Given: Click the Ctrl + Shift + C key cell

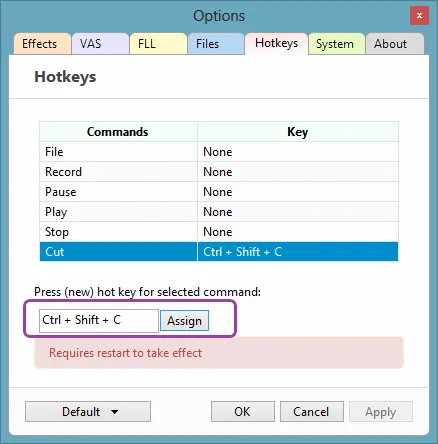Looking at the screenshot, I should 298,252.
